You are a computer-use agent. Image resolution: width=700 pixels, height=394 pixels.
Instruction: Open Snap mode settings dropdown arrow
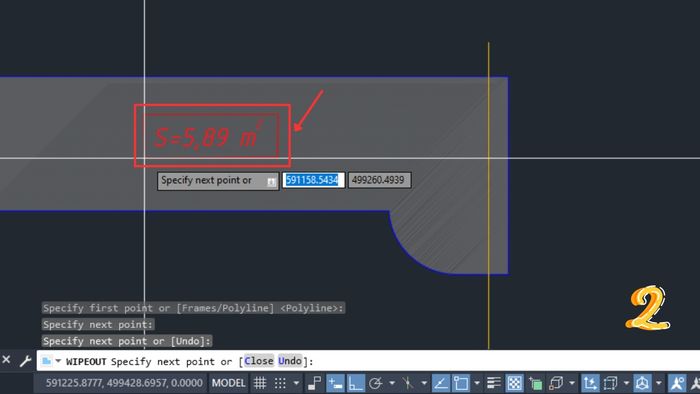[x=296, y=383]
